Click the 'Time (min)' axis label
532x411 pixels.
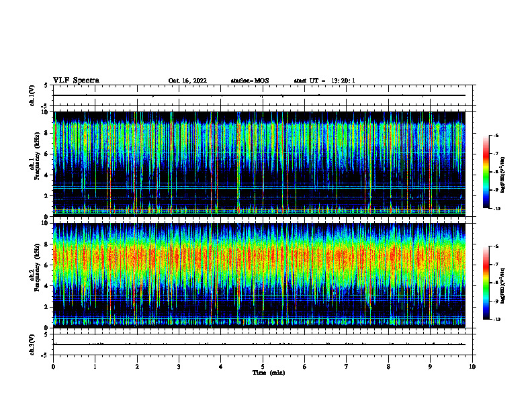(x=269, y=373)
